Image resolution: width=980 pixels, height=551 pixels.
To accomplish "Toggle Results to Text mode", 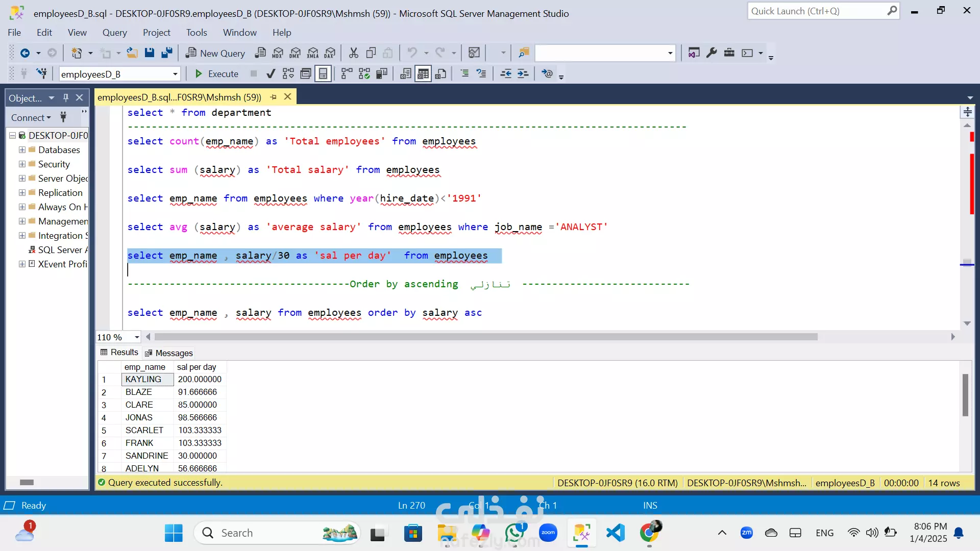I will click(x=406, y=74).
